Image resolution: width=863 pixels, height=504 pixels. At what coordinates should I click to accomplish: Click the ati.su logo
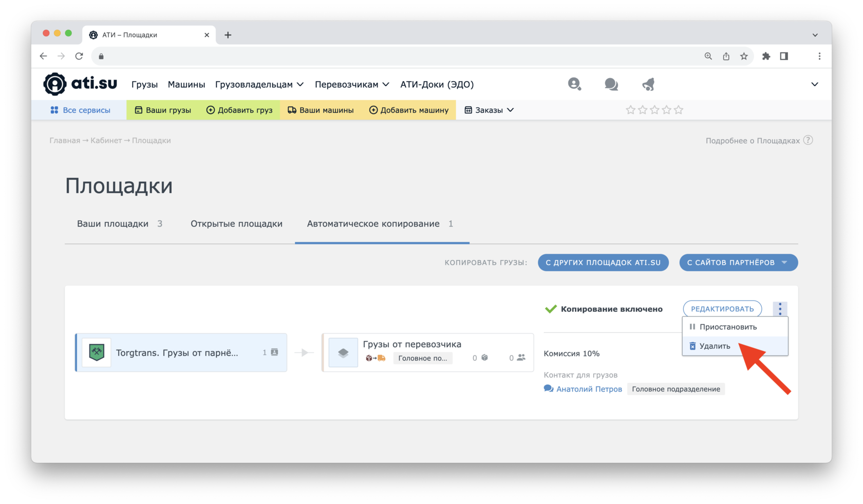[x=80, y=84]
